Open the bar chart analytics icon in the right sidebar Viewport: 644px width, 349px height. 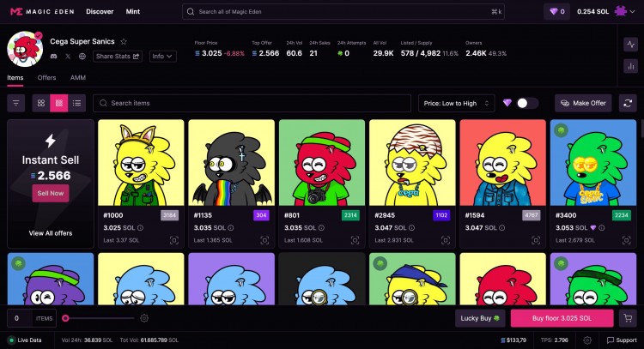(630, 66)
